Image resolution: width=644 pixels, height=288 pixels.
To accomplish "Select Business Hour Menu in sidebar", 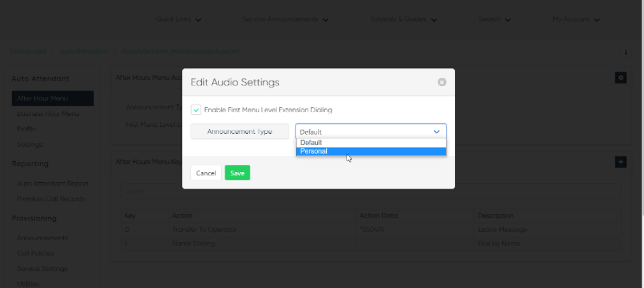I will (48, 114).
